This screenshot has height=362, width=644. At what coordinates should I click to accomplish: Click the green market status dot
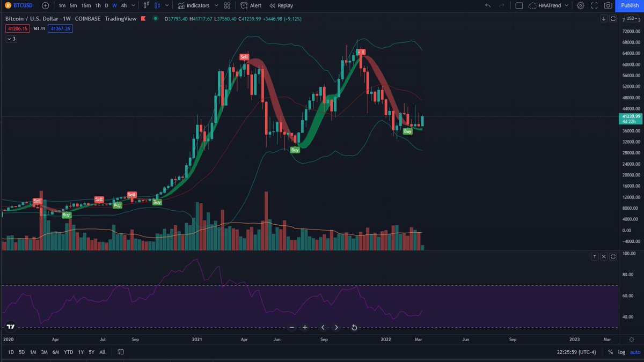pyautogui.click(x=156, y=19)
